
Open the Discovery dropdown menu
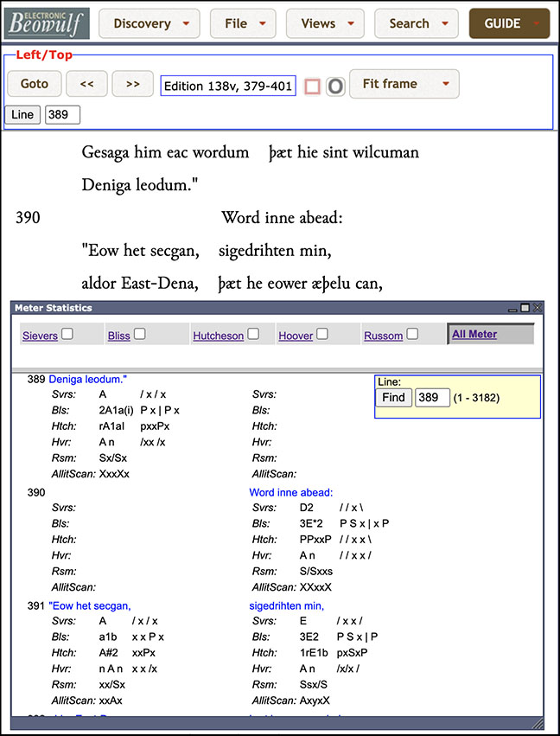[x=150, y=23]
